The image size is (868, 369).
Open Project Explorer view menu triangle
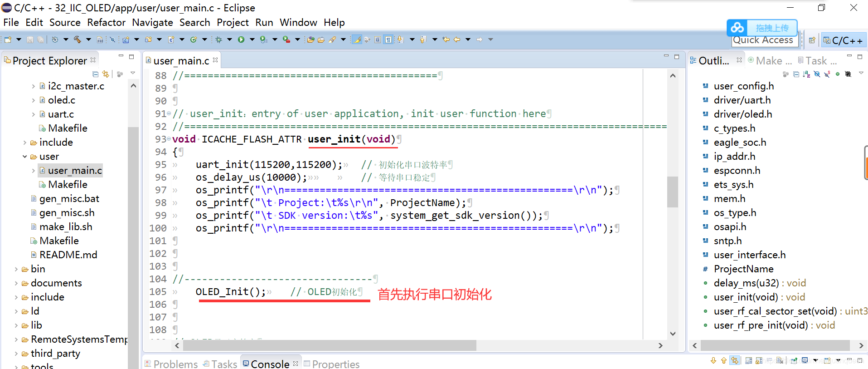coord(133,73)
